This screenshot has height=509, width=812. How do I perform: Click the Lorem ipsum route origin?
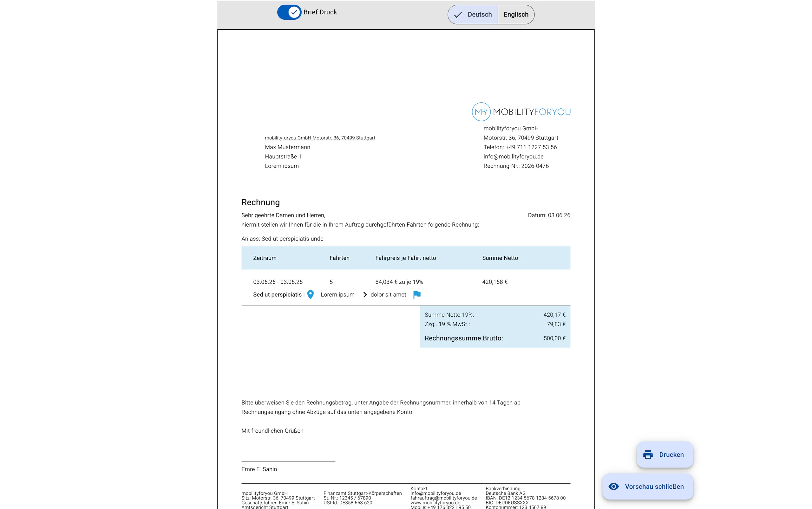337,294
